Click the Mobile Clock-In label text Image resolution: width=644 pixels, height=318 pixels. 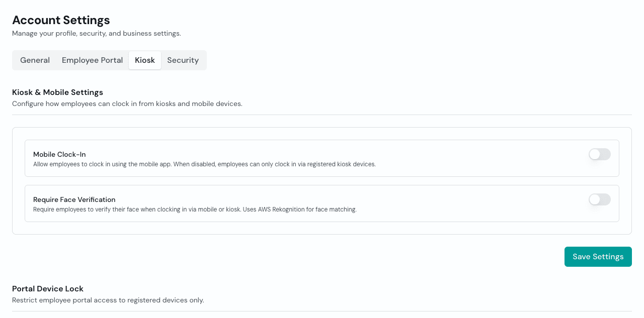click(x=59, y=154)
